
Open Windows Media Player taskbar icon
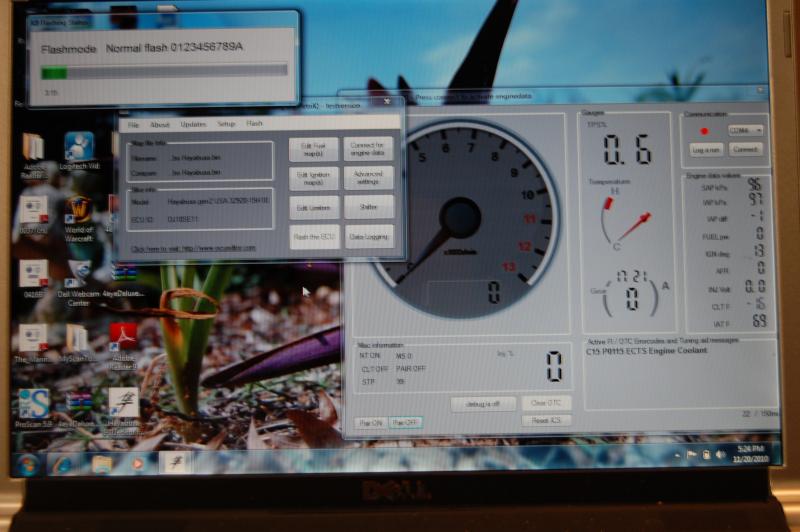tap(138, 464)
